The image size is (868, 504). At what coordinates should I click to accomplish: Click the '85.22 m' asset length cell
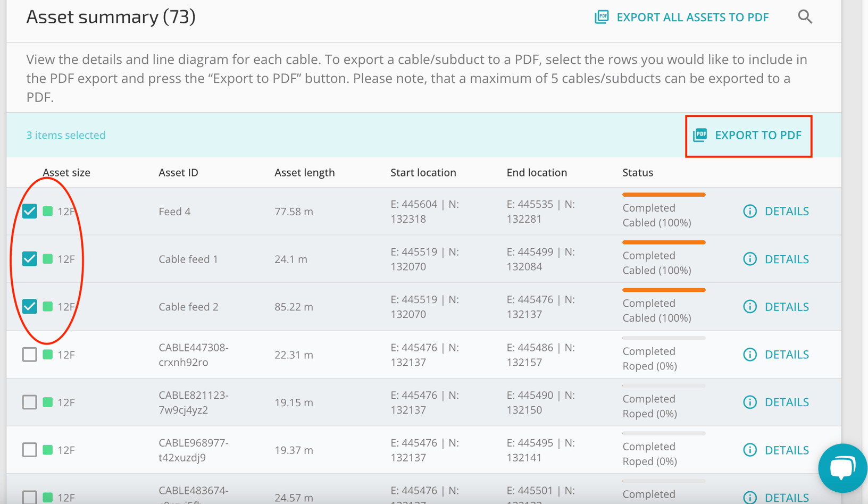[294, 307]
